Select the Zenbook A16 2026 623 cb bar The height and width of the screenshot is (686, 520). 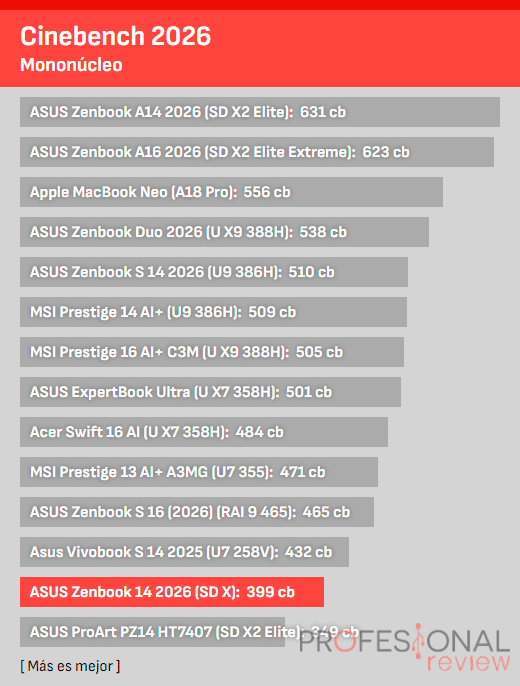coord(257,152)
